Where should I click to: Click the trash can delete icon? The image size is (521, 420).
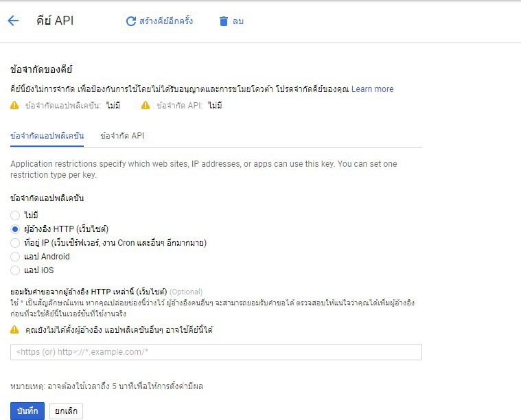click(224, 21)
